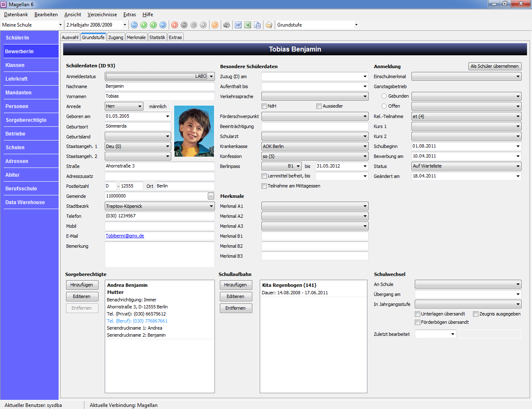Add new record with red plus icon
The image size is (532, 409).
[175, 25]
